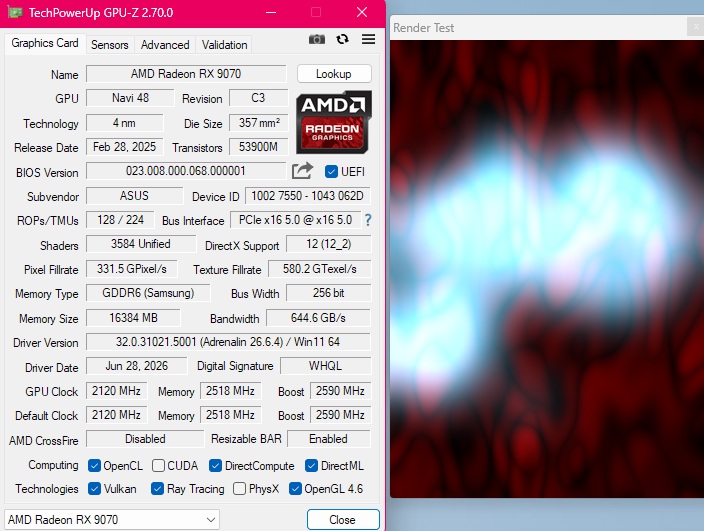Switch to the Advanced tab
The width and height of the screenshot is (704, 531).
165,45
